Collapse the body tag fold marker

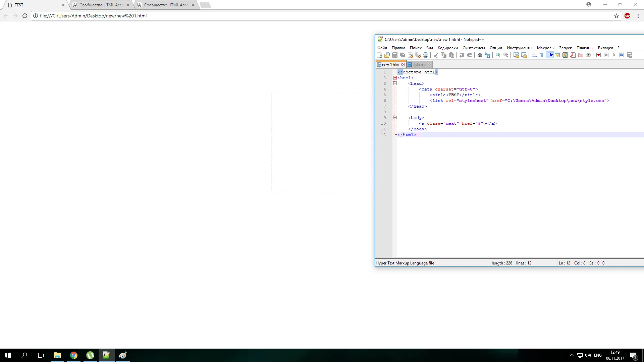[395, 118]
